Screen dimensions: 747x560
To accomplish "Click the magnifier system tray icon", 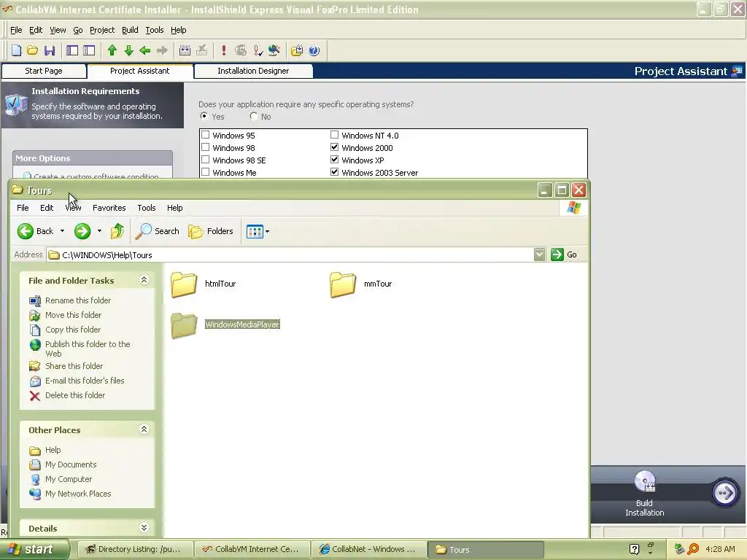I will 694,549.
